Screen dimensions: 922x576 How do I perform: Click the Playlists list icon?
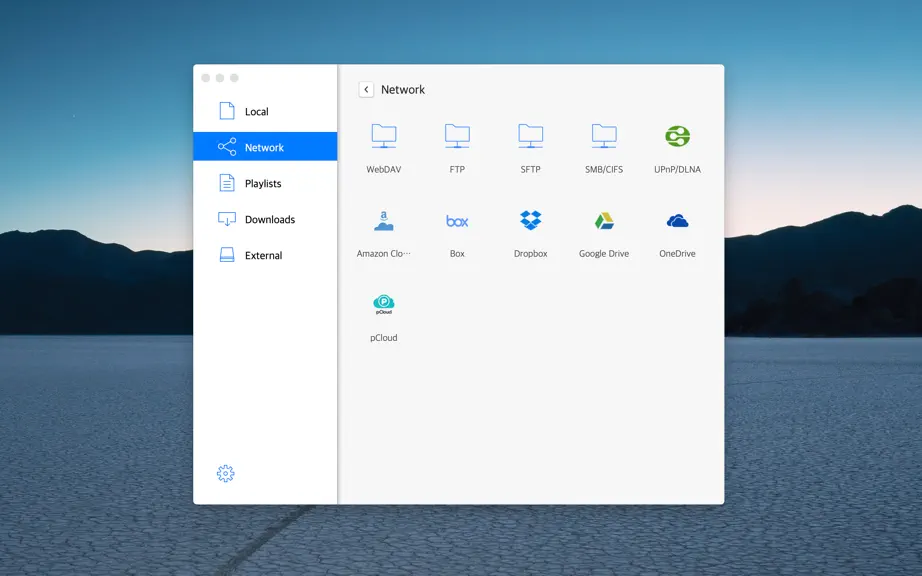pos(227,183)
